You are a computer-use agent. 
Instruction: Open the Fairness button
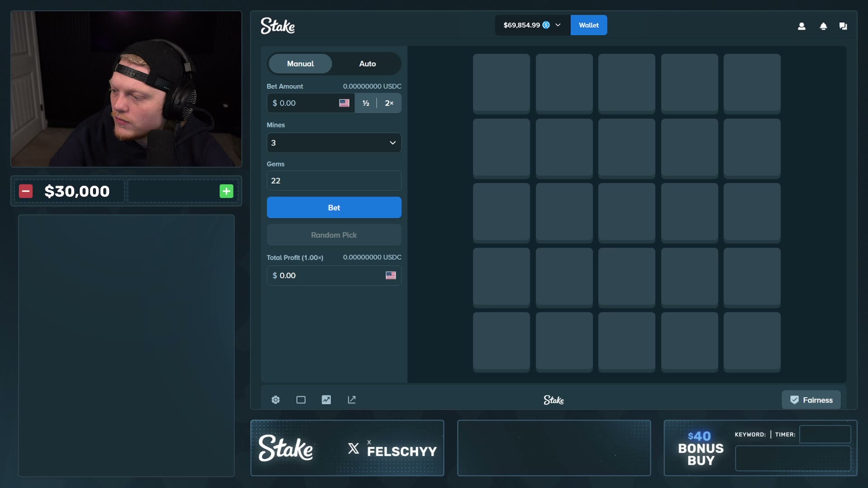[811, 400]
